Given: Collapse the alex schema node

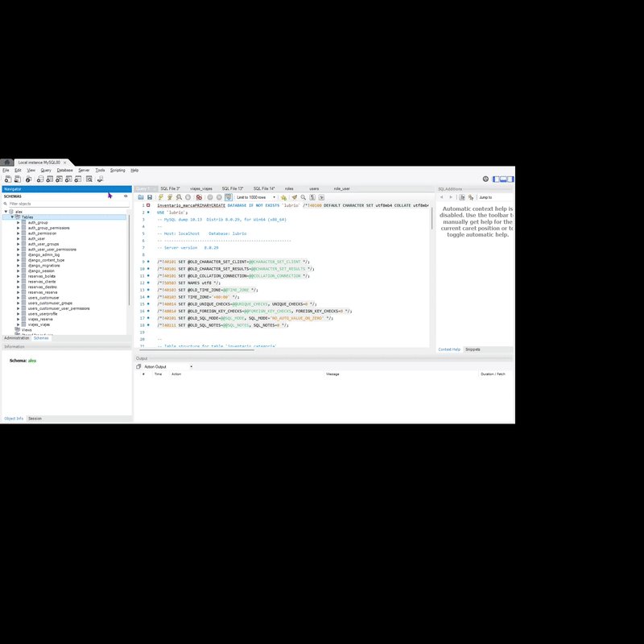Looking at the screenshot, I should point(6,212).
